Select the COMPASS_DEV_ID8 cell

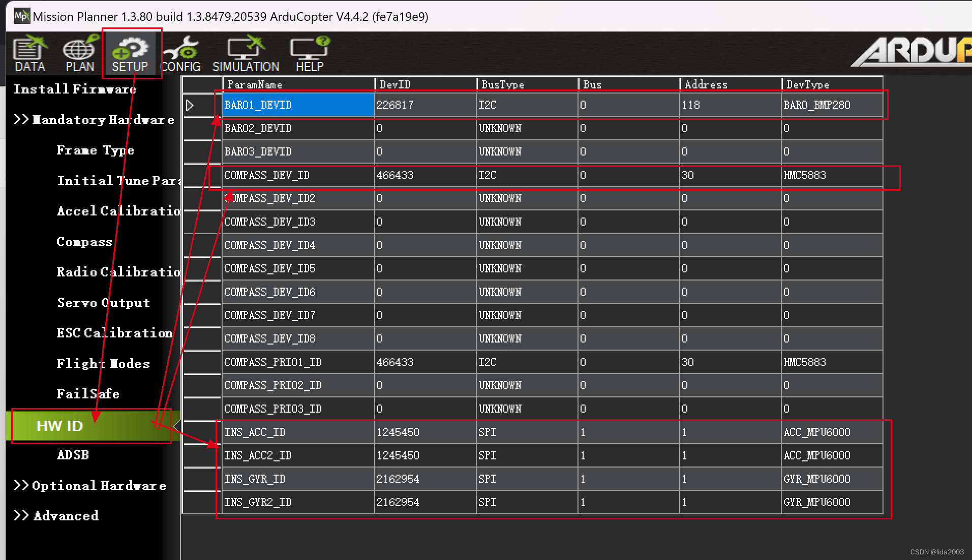pos(298,339)
